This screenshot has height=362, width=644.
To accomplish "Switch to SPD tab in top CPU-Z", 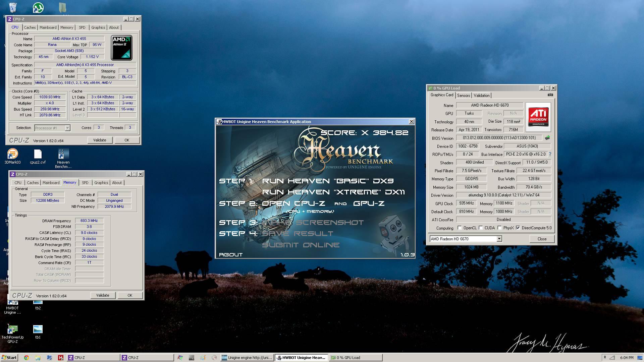I will 82,27.
